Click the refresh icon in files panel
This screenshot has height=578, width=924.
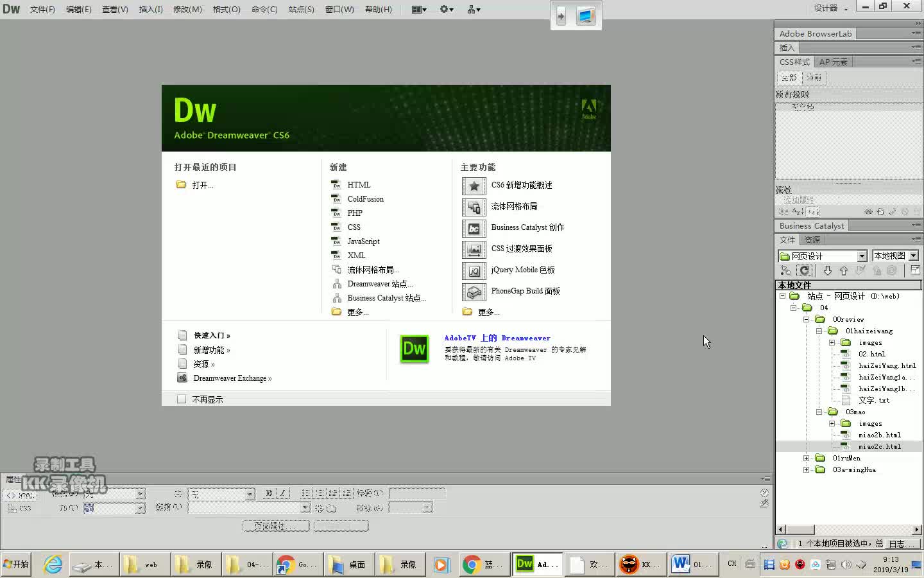click(x=805, y=270)
